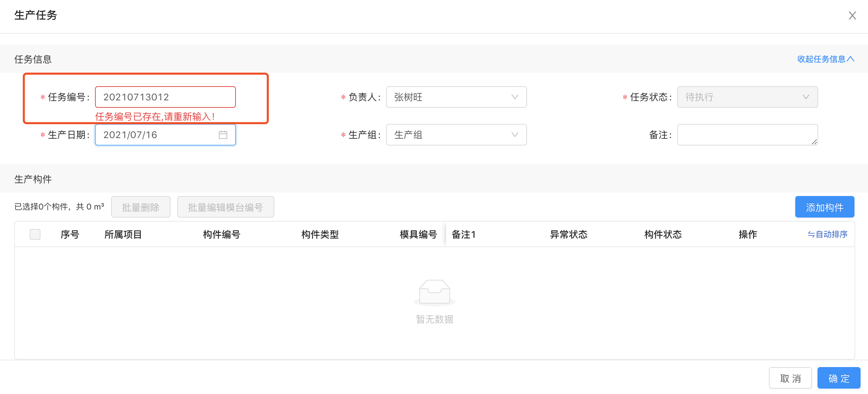
Task: Click the empty-data inbox icon
Action: pyautogui.click(x=434, y=292)
